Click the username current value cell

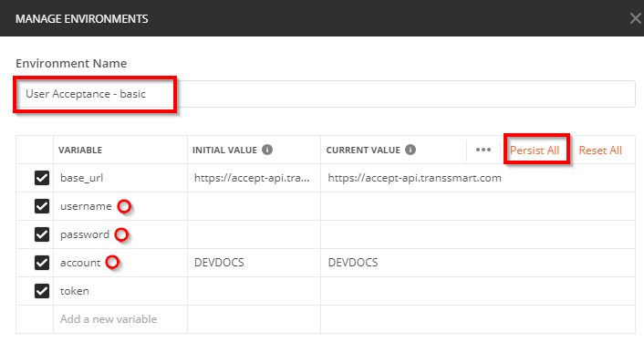(x=478, y=206)
